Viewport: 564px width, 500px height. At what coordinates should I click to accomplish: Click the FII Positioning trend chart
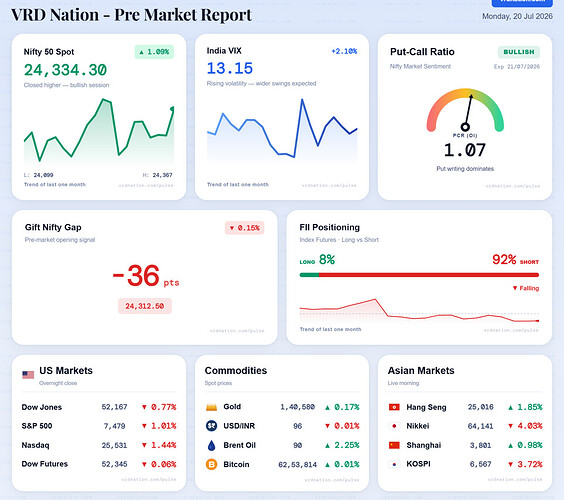[419, 311]
